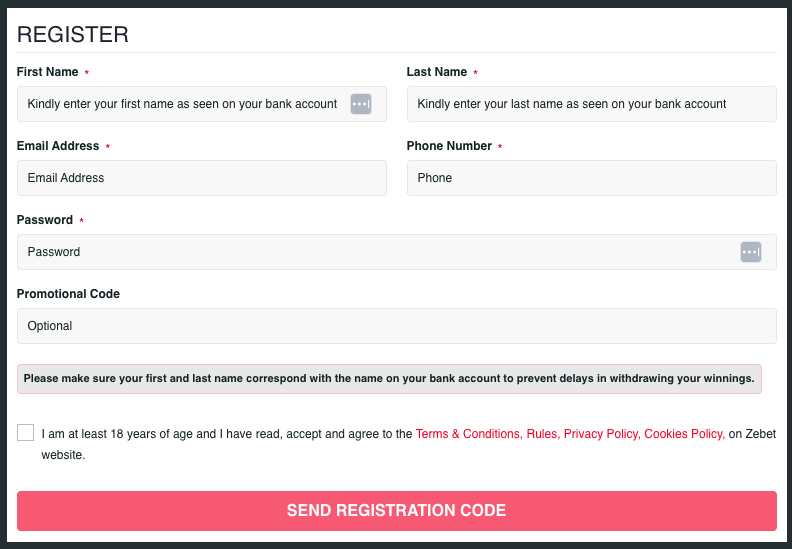Click the Password label text

45,220
